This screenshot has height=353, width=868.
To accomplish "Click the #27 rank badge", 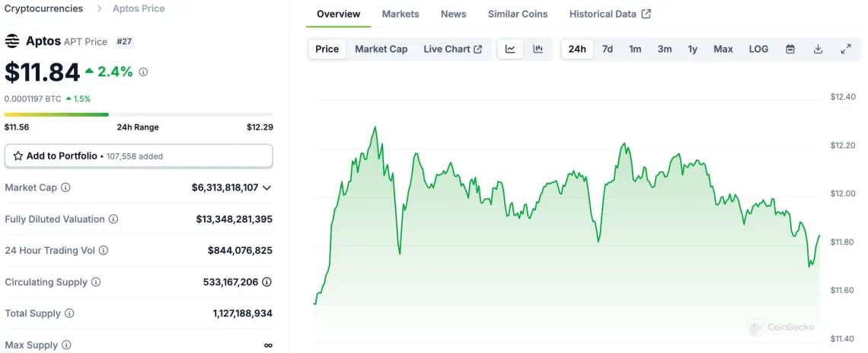I will coord(124,42).
